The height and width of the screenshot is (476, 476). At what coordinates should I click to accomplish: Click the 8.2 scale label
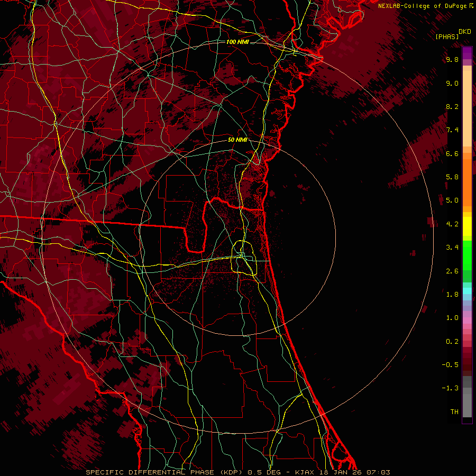452,106
